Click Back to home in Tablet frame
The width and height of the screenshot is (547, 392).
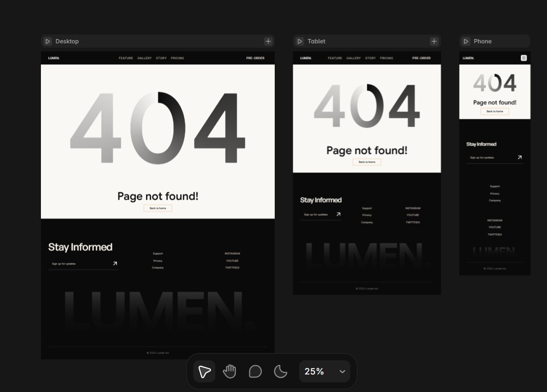367,162
